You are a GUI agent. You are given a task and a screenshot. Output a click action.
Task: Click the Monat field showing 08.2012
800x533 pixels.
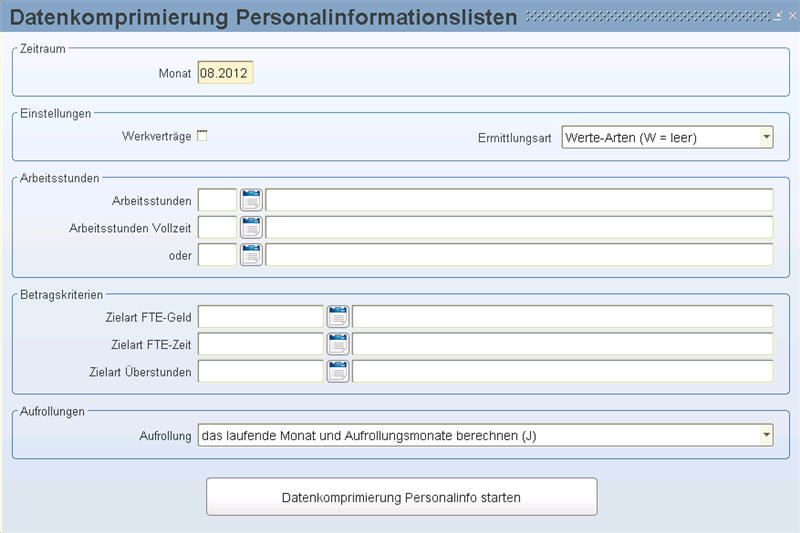coord(225,74)
